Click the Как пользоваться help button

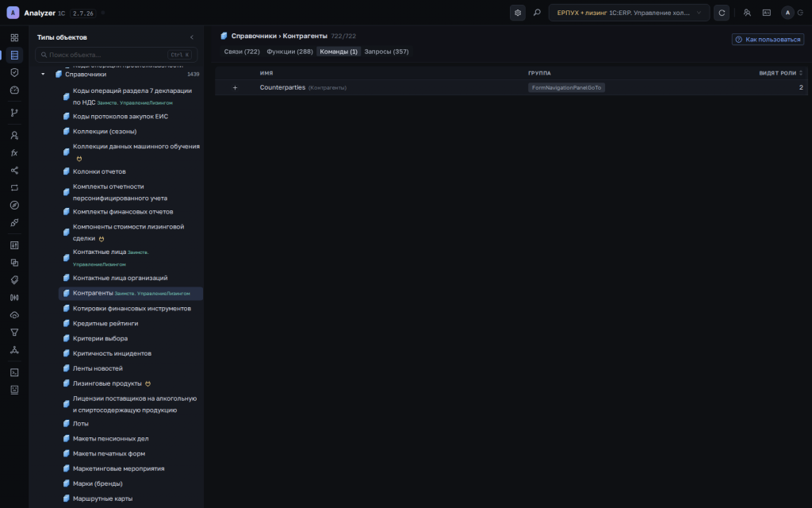click(768, 40)
